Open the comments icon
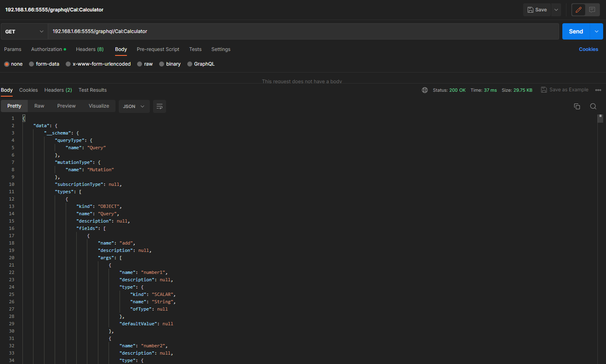 592,10
